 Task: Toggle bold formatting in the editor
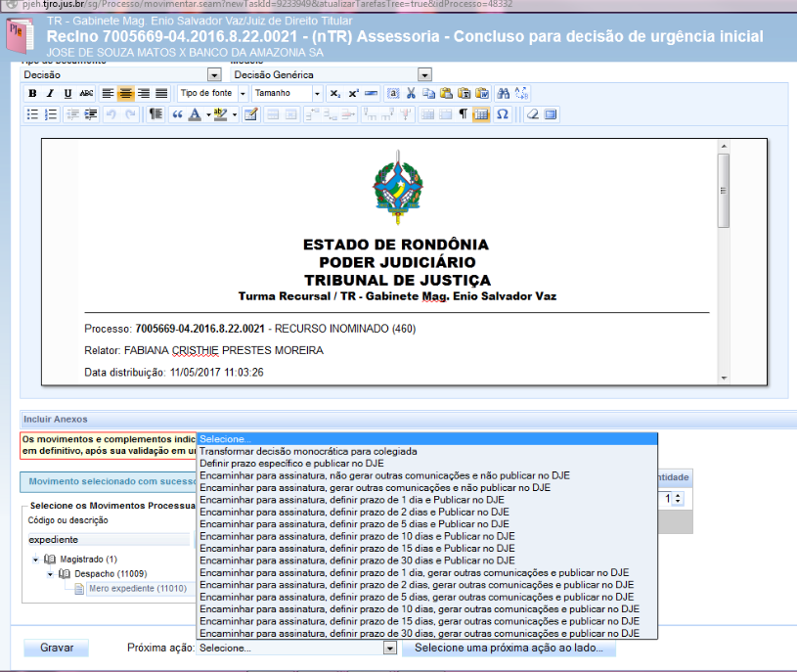pos(32,93)
